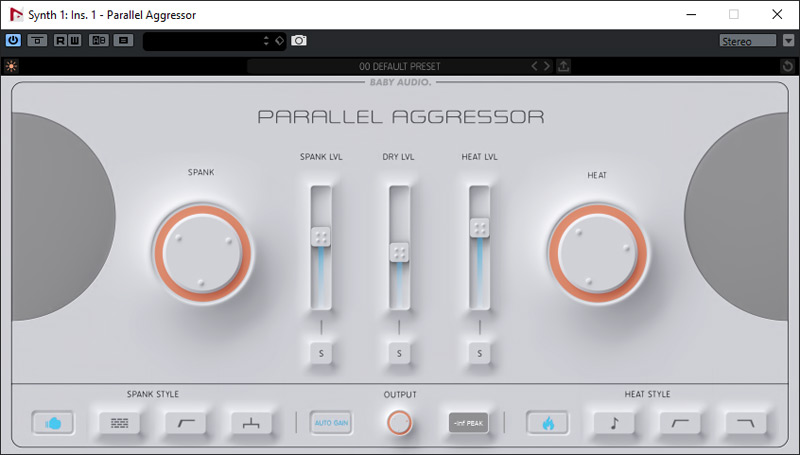Toggle the AUTO GAIN button
This screenshot has width=800, height=455.
click(330, 423)
